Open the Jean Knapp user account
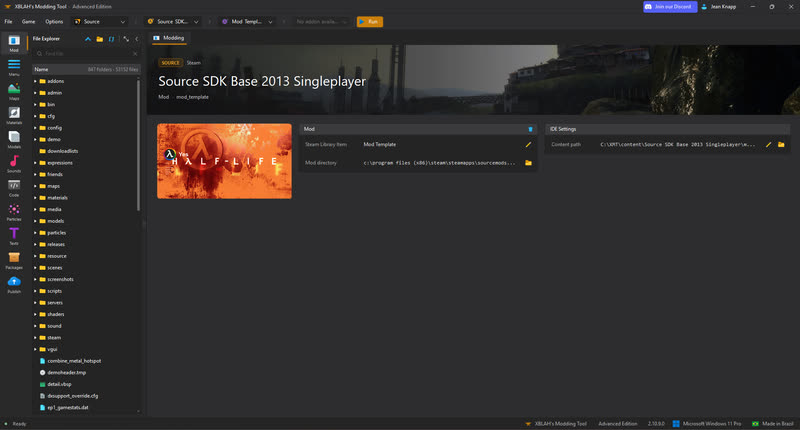 (x=718, y=7)
